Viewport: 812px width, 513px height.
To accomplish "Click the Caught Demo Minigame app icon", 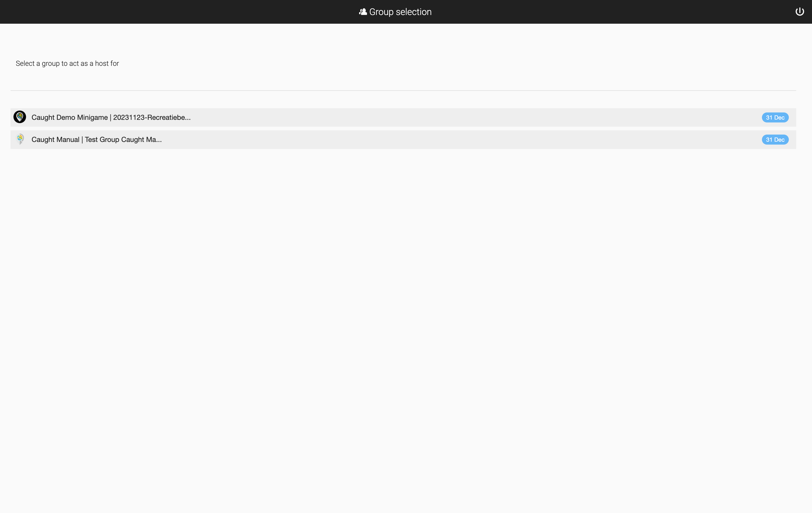I will [x=19, y=117].
